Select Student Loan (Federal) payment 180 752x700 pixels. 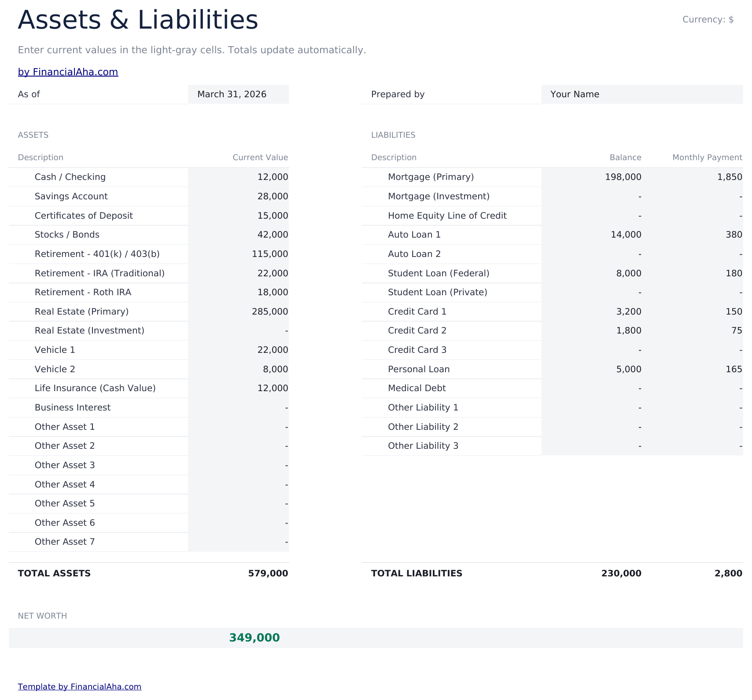[x=693, y=273]
